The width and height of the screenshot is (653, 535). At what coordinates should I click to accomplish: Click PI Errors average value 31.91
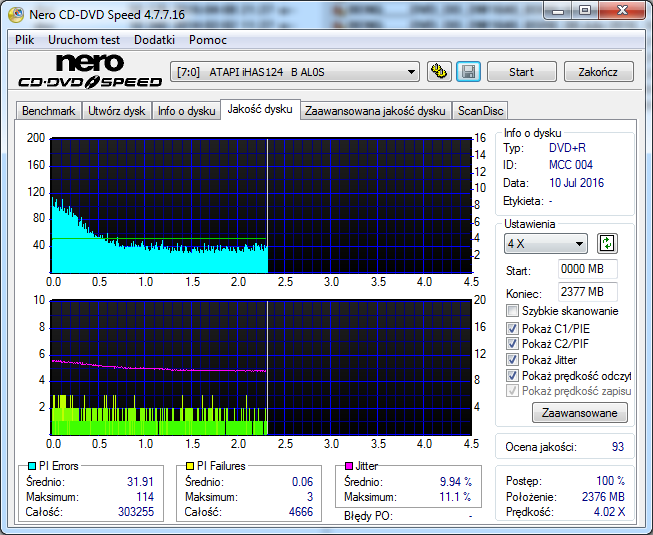click(140, 482)
